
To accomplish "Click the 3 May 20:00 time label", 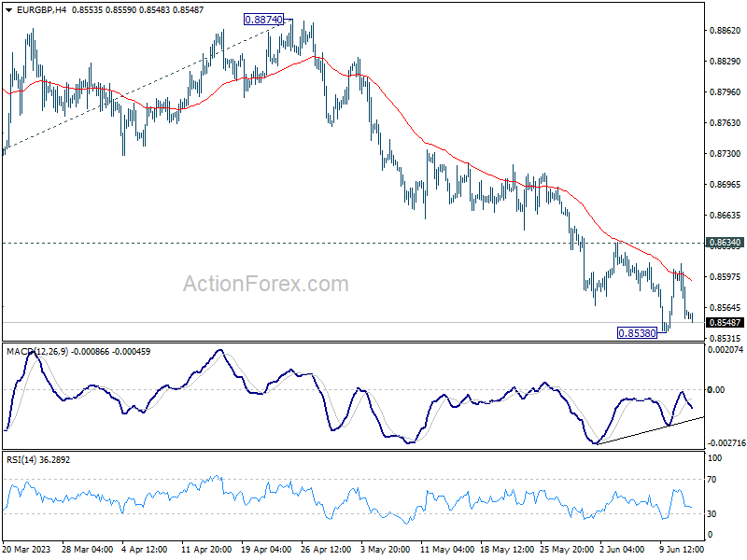I will [x=386, y=549].
